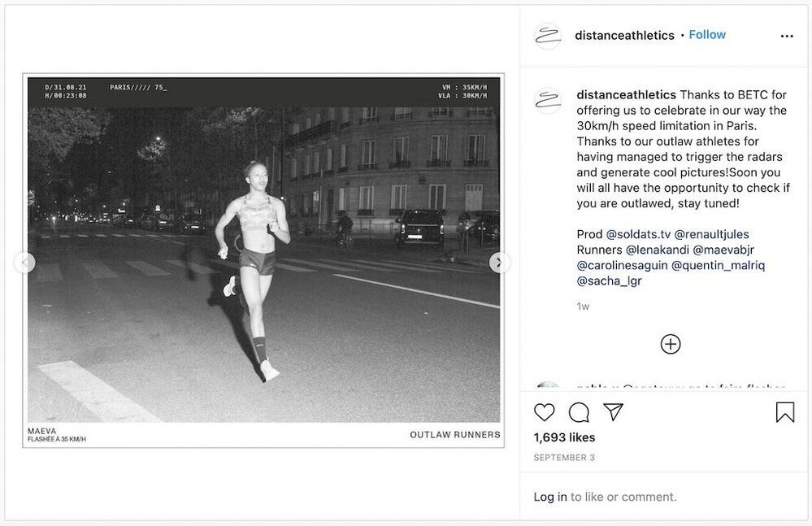Go to previous photo in carousel

click(25, 263)
